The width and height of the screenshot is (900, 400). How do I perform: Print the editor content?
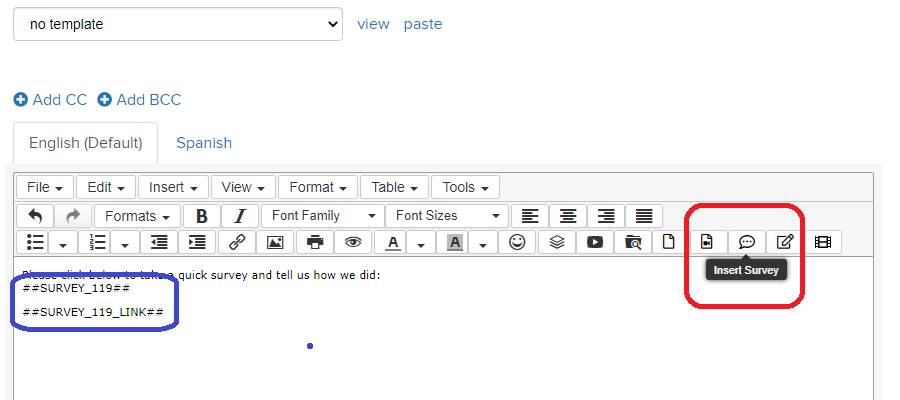tap(315, 242)
